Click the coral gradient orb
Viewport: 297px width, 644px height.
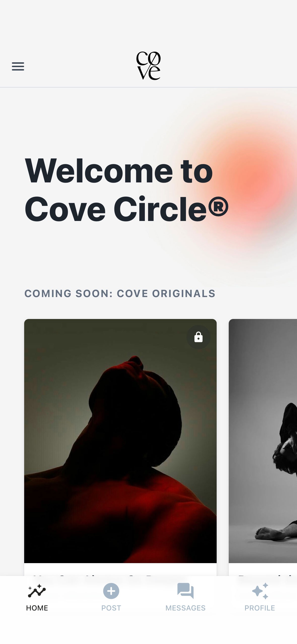(x=254, y=181)
